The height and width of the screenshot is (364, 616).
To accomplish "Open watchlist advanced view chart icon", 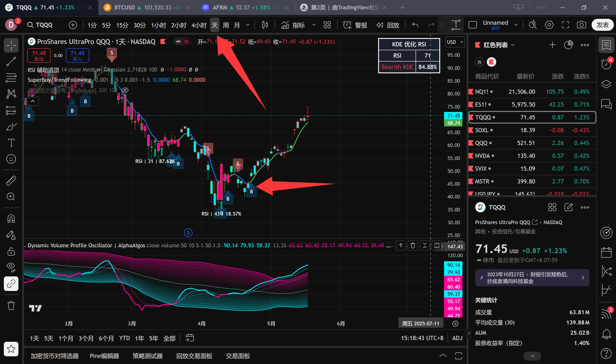I will [x=569, y=45].
